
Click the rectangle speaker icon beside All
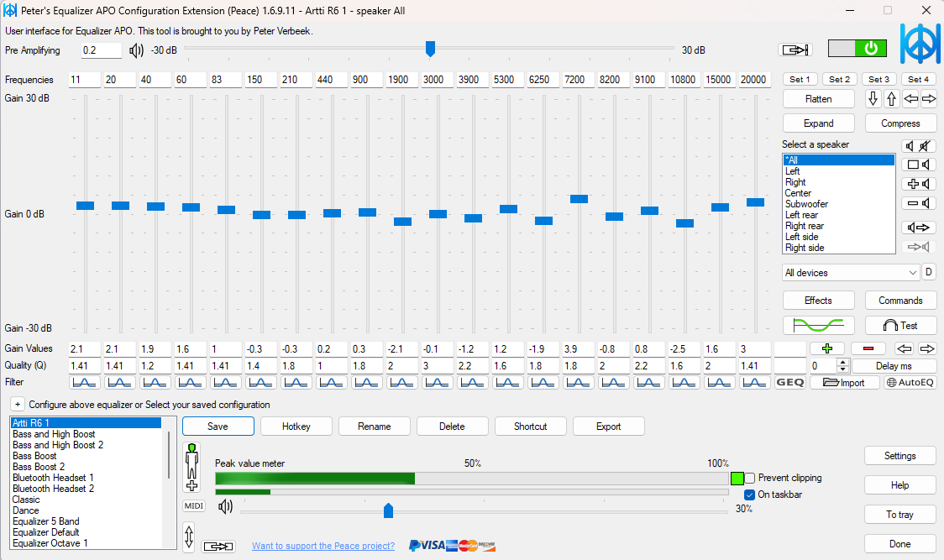click(919, 165)
